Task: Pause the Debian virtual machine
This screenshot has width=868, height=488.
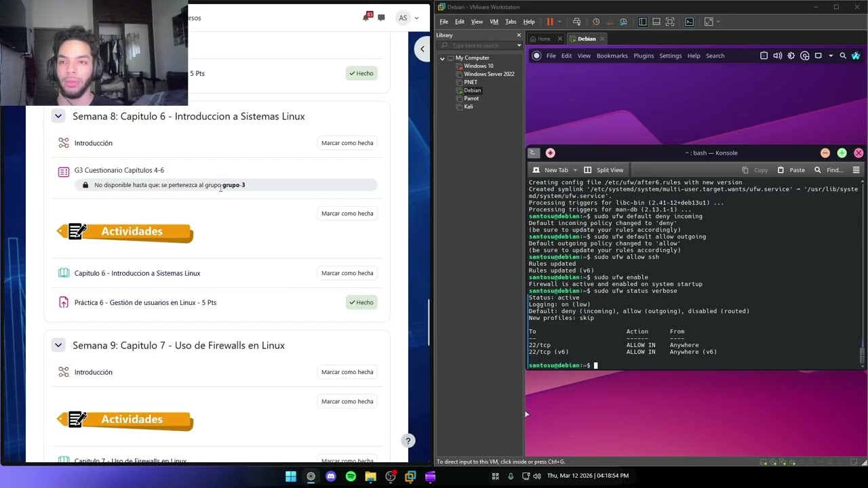Action: [x=550, y=22]
